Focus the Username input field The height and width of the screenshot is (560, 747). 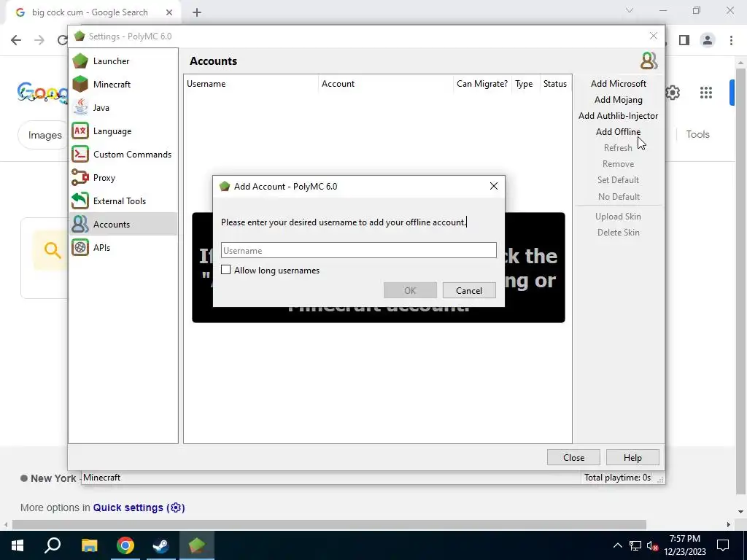click(x=359, y=251)
